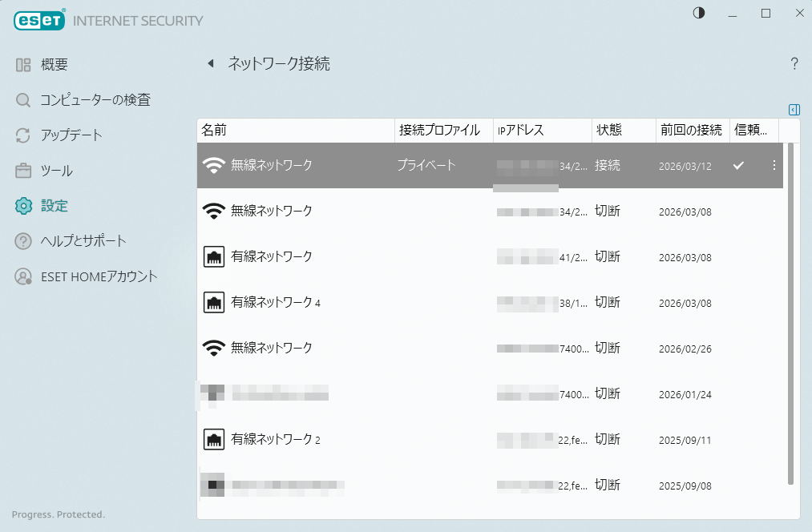Toggle the dark/light contrast theme icon
The width and height of the screenshot is (812, 532).
click(699, 13)
